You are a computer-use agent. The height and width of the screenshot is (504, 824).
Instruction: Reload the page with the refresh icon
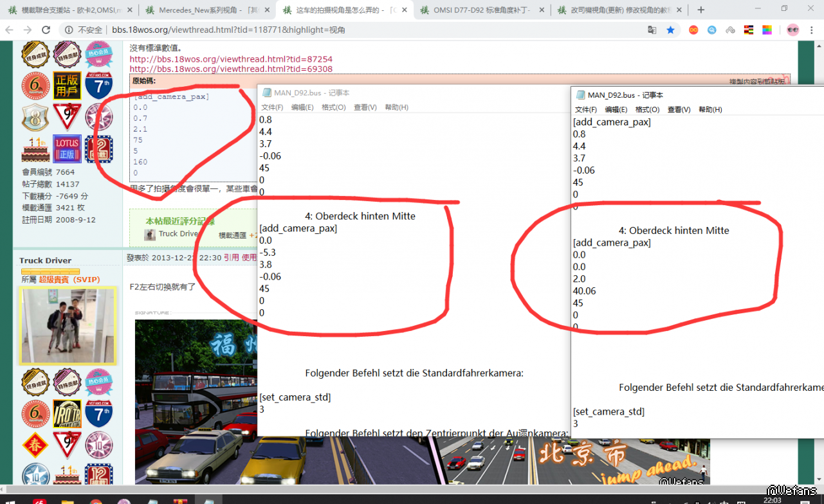46,30
